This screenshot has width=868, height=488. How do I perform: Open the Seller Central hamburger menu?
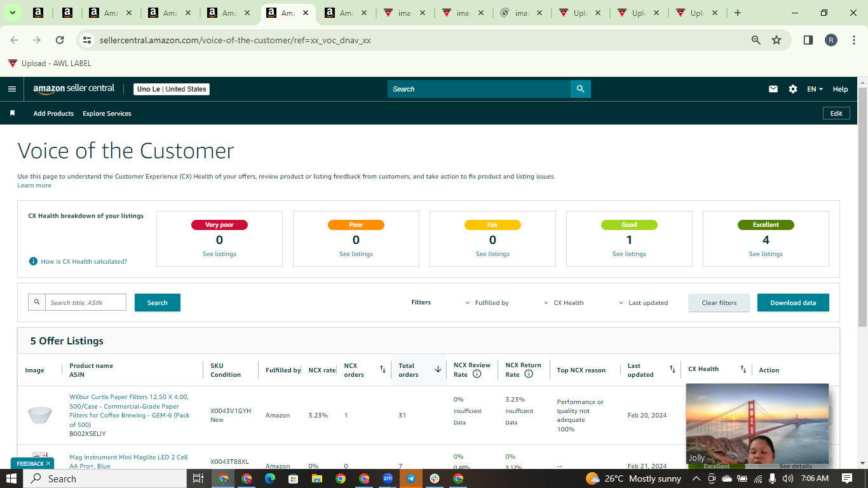pyautogui.click(x=12, y=89)
